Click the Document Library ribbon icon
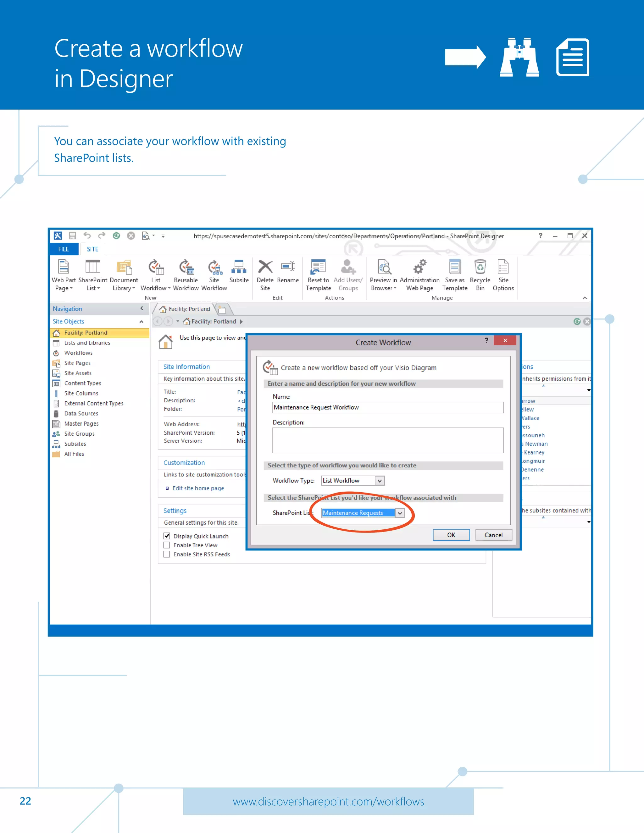The image size is (644, 833). click(124, 267)
